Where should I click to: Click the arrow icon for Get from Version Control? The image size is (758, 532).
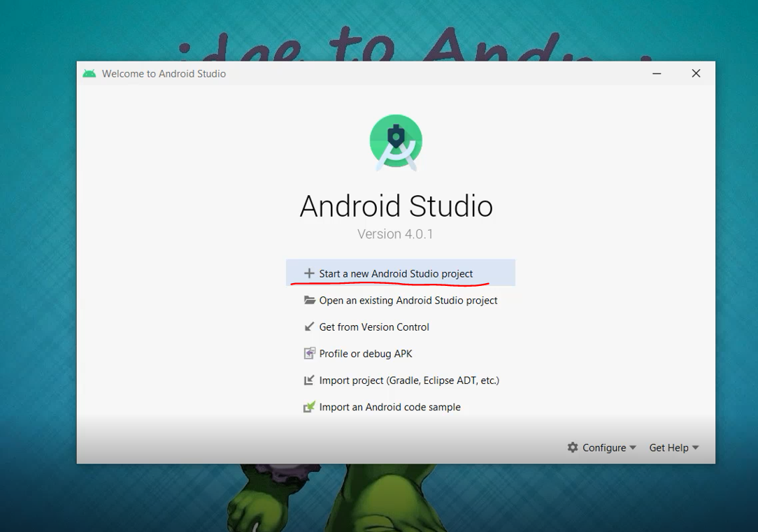point(309,327)
